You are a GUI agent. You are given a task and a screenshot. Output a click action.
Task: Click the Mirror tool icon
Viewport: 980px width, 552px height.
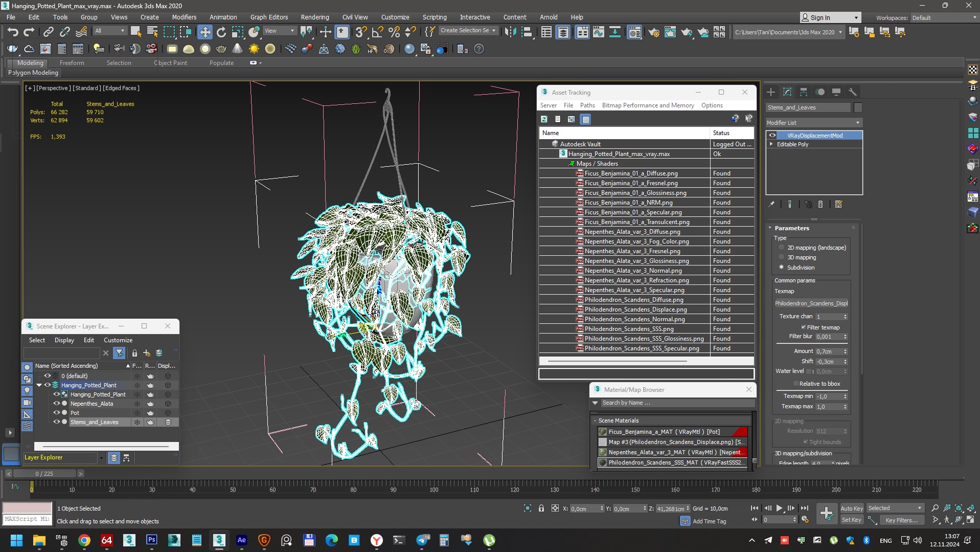pos(510,32)
